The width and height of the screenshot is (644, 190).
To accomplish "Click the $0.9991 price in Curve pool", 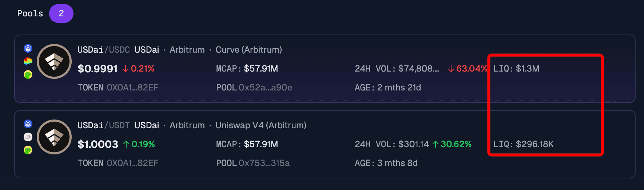I will [x=98, y=69].
